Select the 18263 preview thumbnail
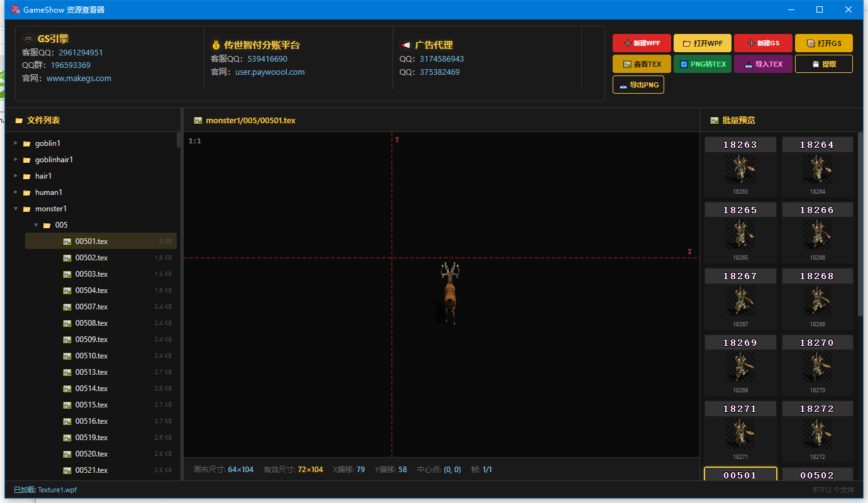The image size is (868, 503). (740, 167)
